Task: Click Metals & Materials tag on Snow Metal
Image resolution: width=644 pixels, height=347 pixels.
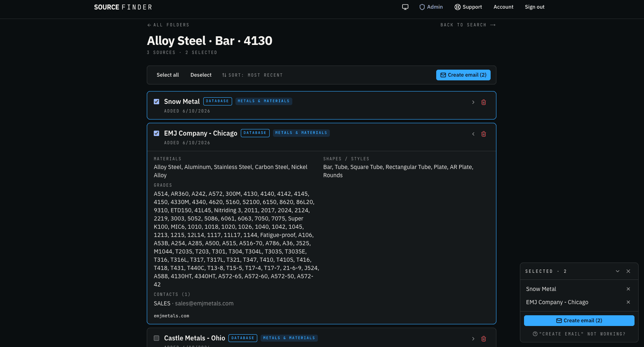Action: pos(264,101)
